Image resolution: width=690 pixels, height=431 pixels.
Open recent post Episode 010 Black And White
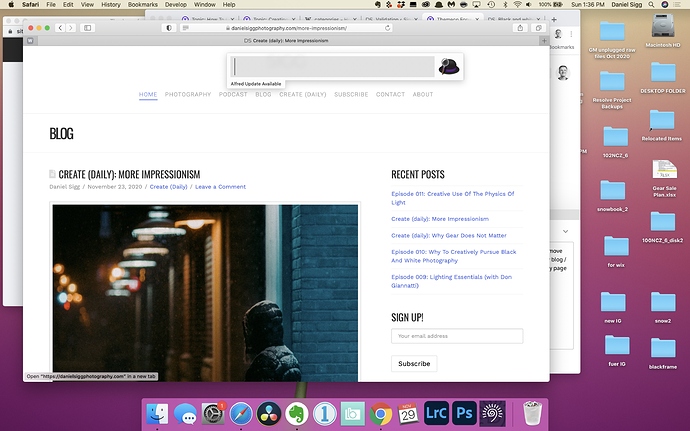click(454, 256)
